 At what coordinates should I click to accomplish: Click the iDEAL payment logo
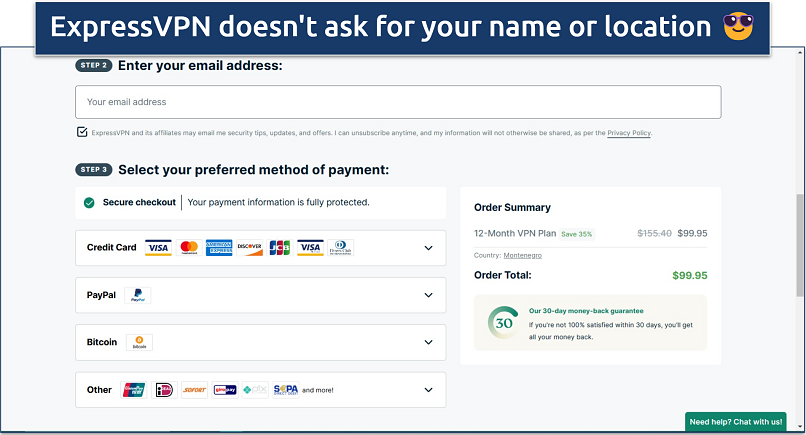point(164,390)
